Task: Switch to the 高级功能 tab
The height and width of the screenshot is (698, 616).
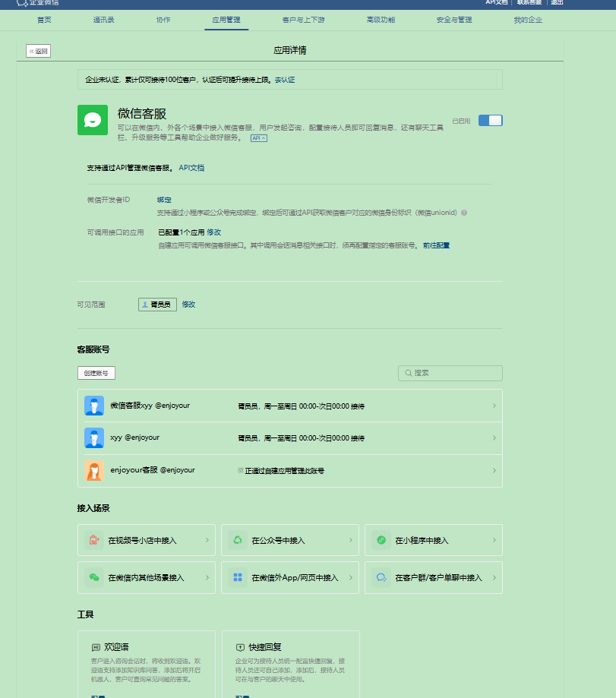Action: 381,20
